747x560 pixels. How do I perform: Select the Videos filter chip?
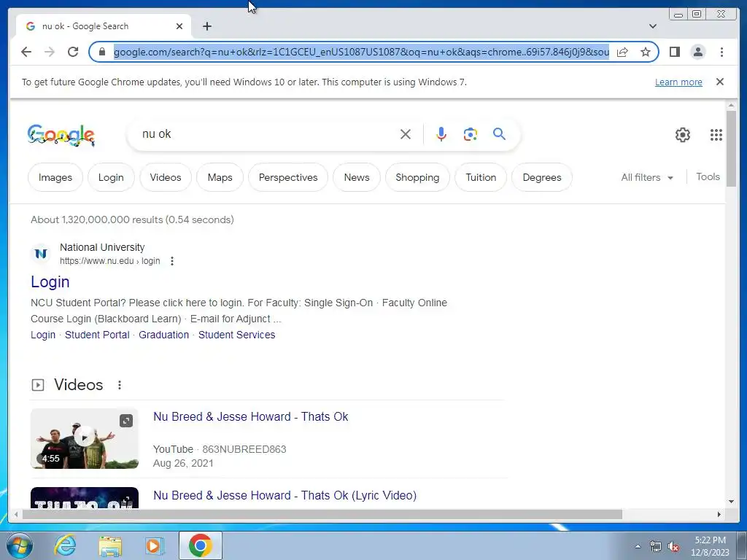166,177
